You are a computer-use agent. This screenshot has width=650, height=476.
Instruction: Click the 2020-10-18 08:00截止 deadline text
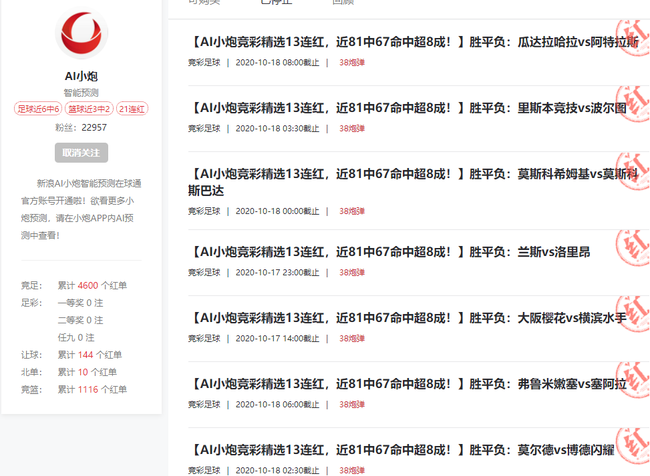(x=277, y=63)
